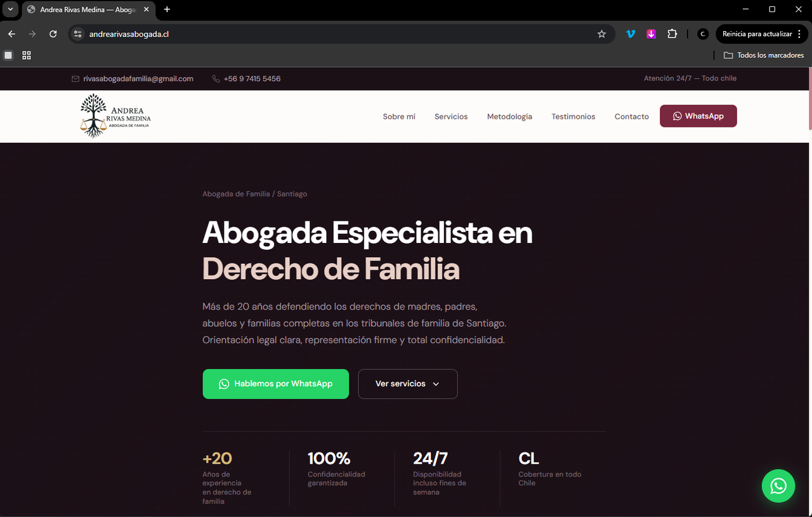
Task: Open the Servicios navigation item
Action: [x=451, y=117]
